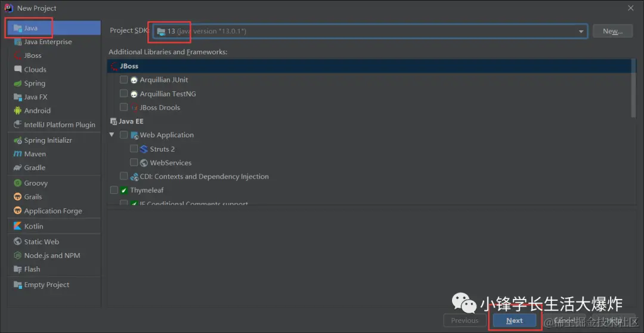
Task: Click the Previous button
Action: point(465,320)
